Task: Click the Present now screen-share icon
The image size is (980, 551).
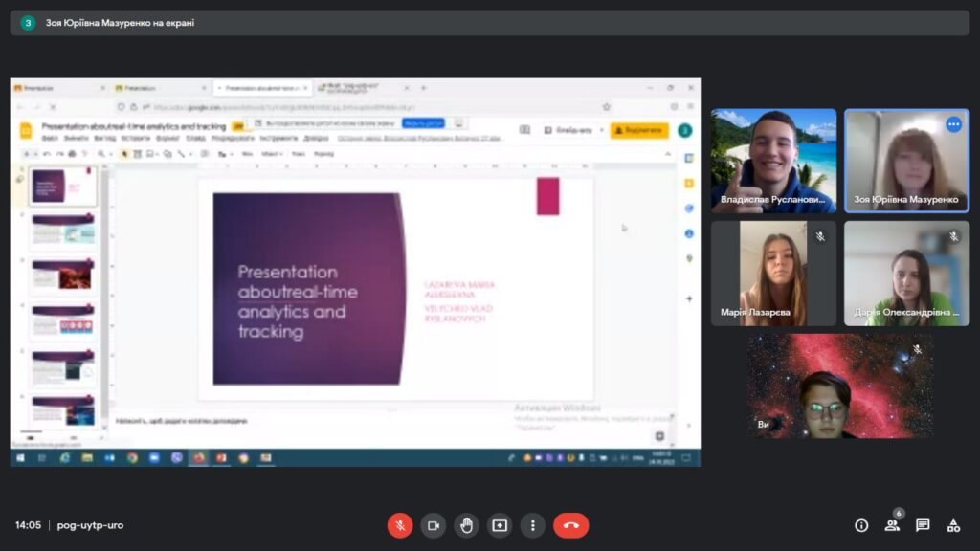Action: 500,525
